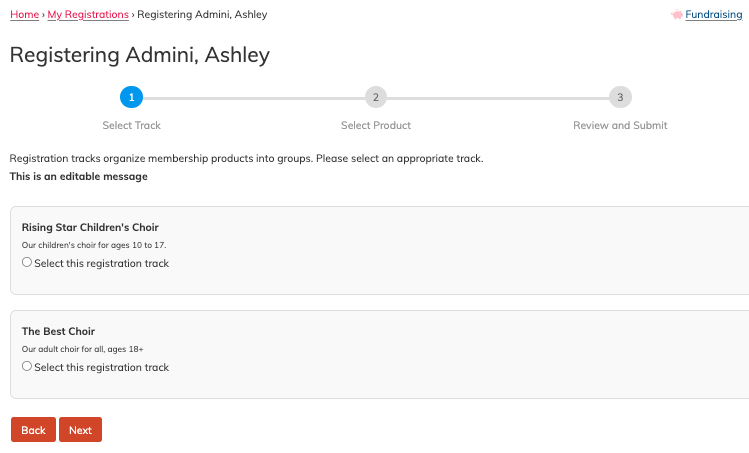Select the Rising Star Children's Choir radio button

click(27, 262)
